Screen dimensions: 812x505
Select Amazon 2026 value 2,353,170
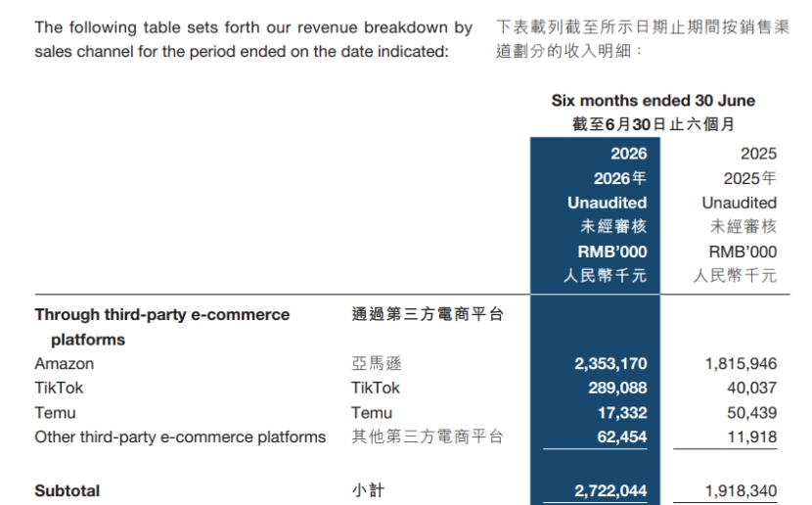[610, 364]
